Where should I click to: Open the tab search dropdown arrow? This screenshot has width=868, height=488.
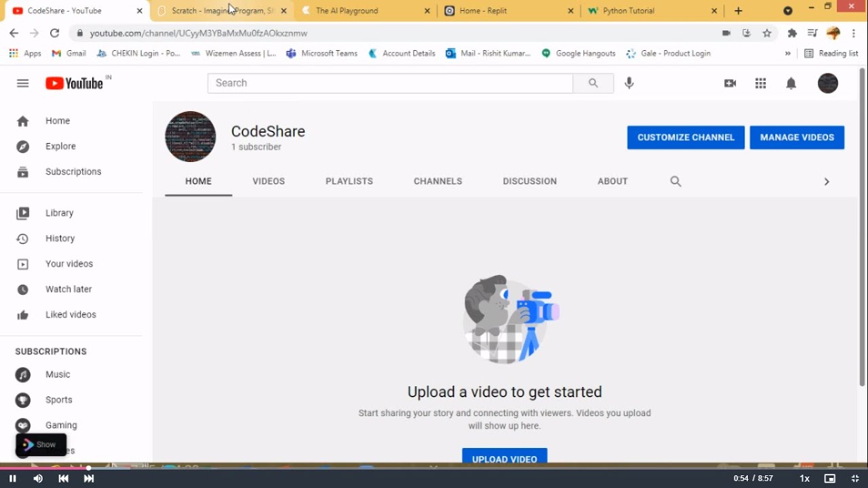787,11
